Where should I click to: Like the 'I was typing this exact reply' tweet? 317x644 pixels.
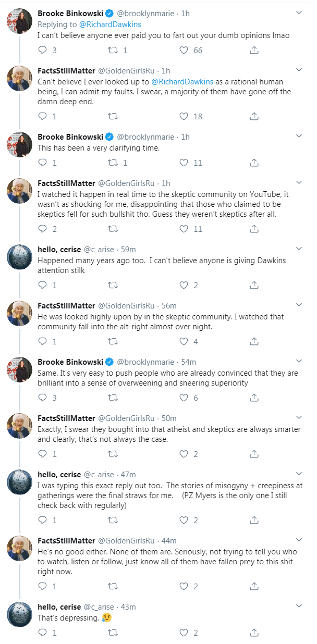(x=184, y=520)
